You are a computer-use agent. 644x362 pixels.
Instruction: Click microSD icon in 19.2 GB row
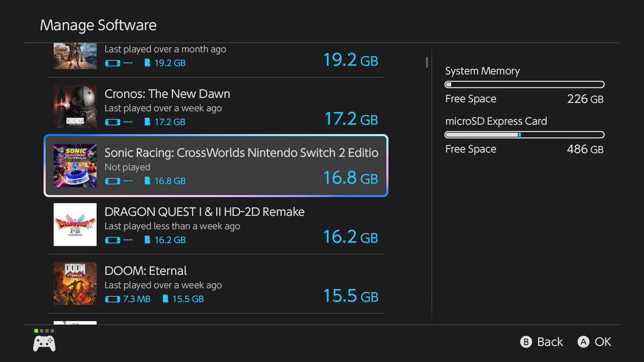[148, 63]
